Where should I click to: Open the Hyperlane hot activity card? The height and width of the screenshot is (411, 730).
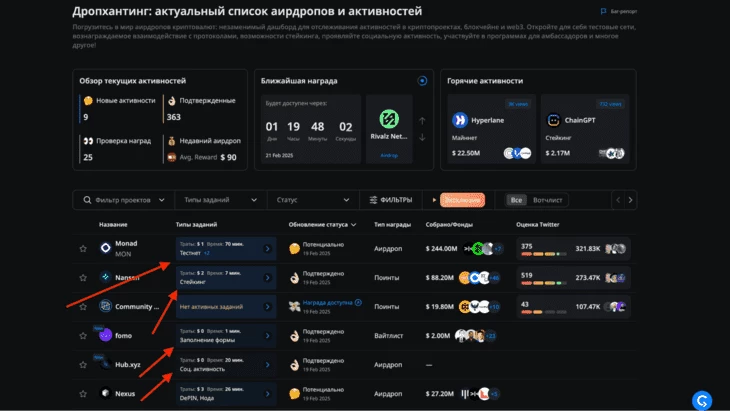pos(492,129)
